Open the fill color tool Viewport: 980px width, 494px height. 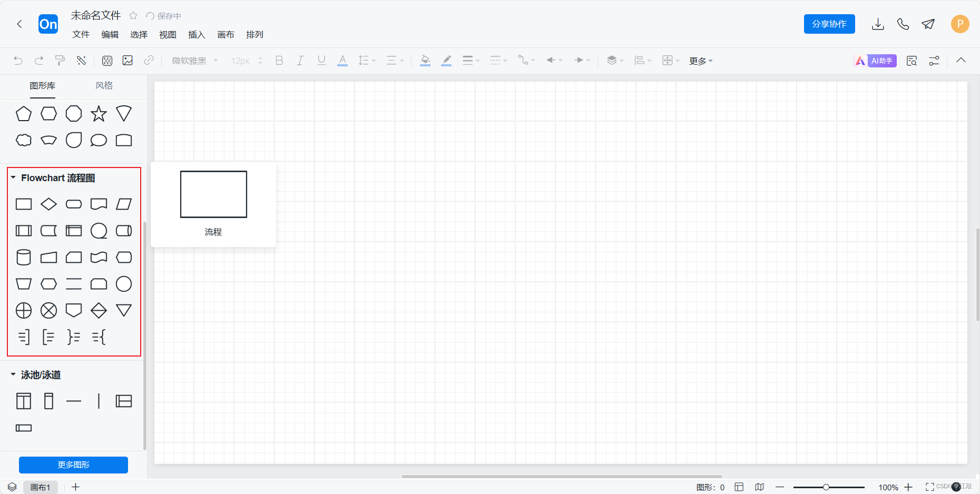(425, 60)
